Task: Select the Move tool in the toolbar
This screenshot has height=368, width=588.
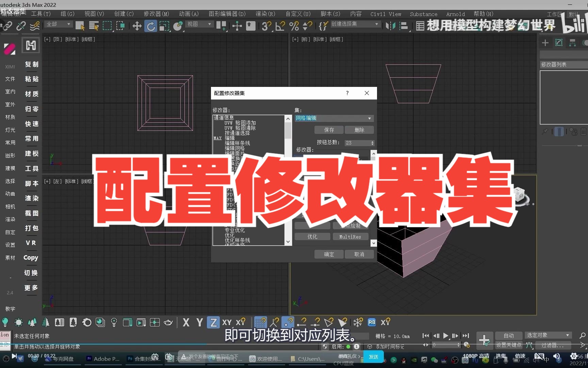Action: click(x=136, y=26)
